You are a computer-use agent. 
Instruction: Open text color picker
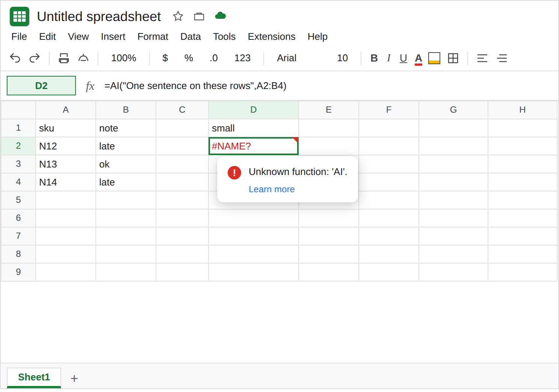418,59
